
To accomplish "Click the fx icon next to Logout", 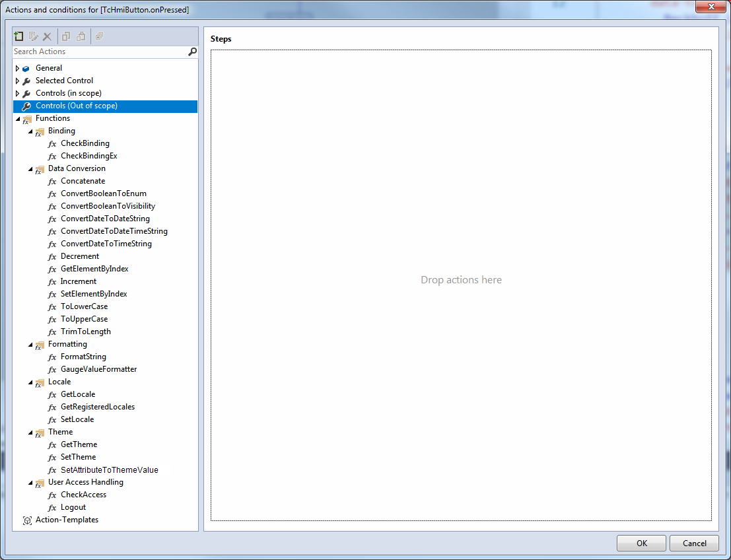I will (52, 508).
